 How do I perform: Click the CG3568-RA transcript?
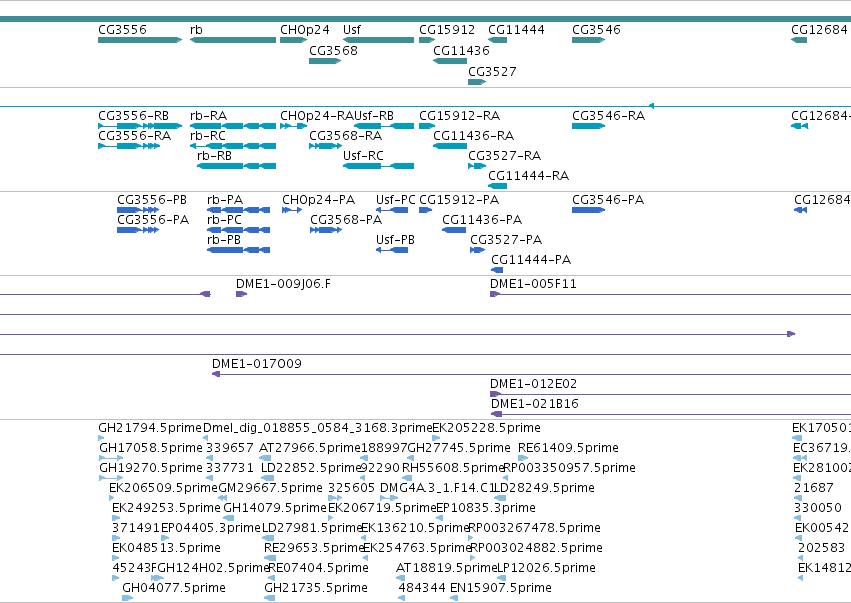coord(326,146)
